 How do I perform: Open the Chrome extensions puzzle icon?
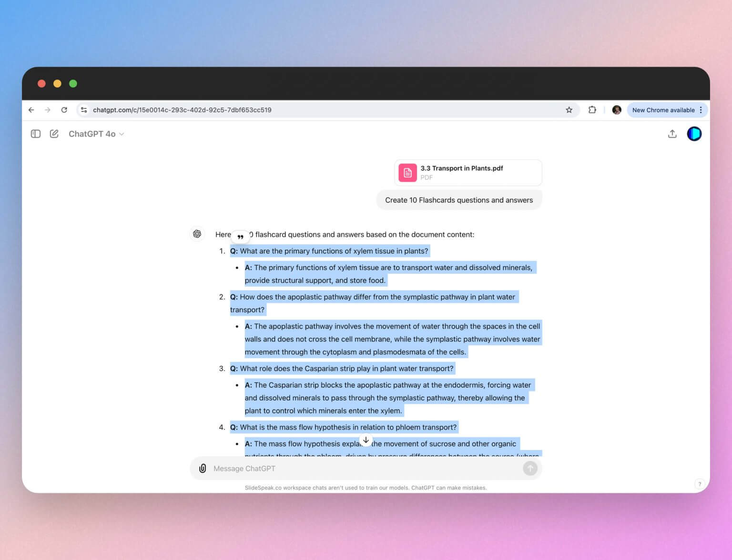[x=592, y=110]
